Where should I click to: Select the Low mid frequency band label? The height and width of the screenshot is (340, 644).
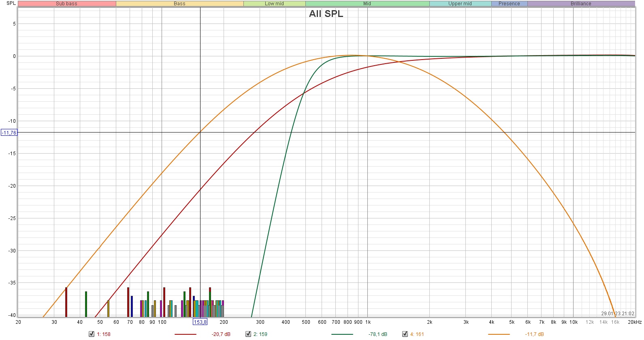[x=274, y=4]
